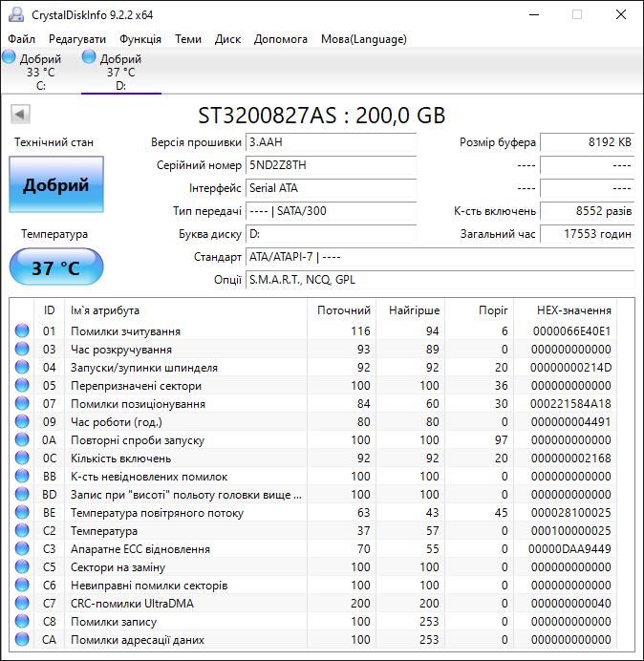Click the ATA/ATAPI-7 standard field

point(440,257)
